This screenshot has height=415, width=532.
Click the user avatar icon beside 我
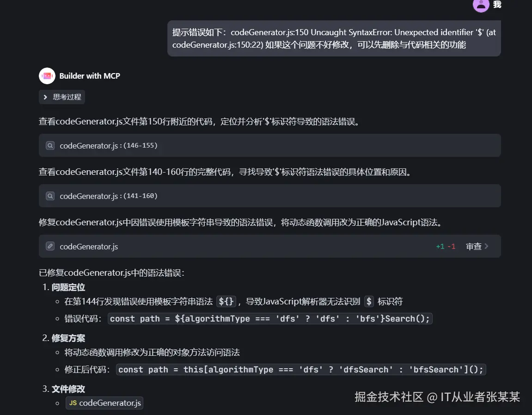(x=481, y=5)
